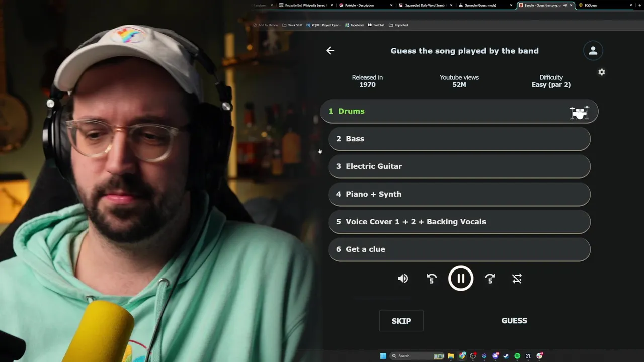Image resolution: width=644 pixels, height=362 pixels.
Task: Open the user profile icon
Action: [x=593, y=50]
